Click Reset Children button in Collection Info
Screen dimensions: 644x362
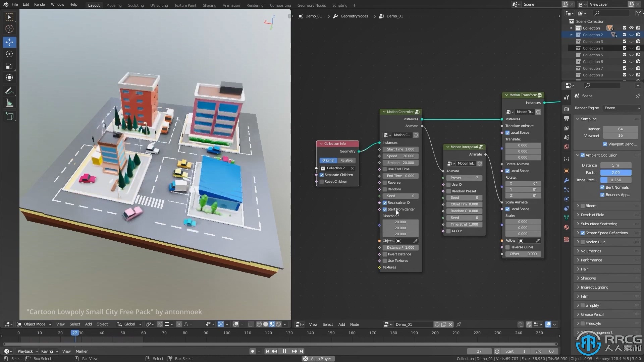337,181
